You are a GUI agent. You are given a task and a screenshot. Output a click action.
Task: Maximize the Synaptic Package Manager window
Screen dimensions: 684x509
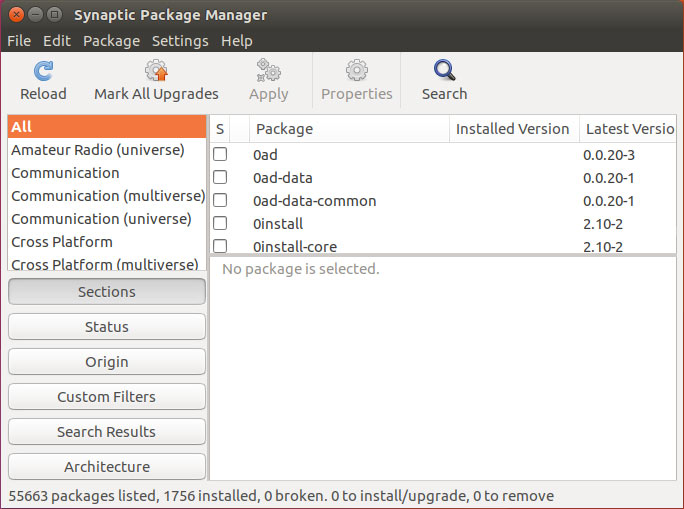[x=55, y=15]
